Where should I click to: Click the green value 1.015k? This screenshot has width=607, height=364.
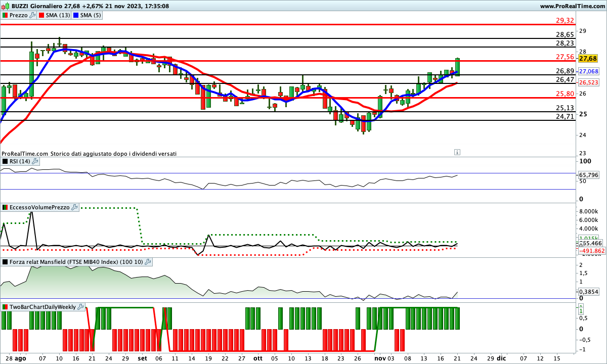tap(589, 238)
